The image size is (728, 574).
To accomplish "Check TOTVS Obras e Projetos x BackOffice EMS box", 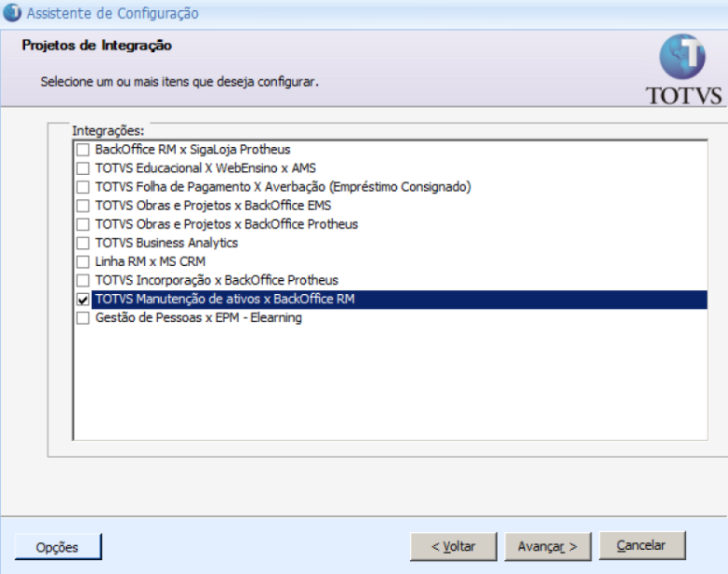I will pos(83,206).
